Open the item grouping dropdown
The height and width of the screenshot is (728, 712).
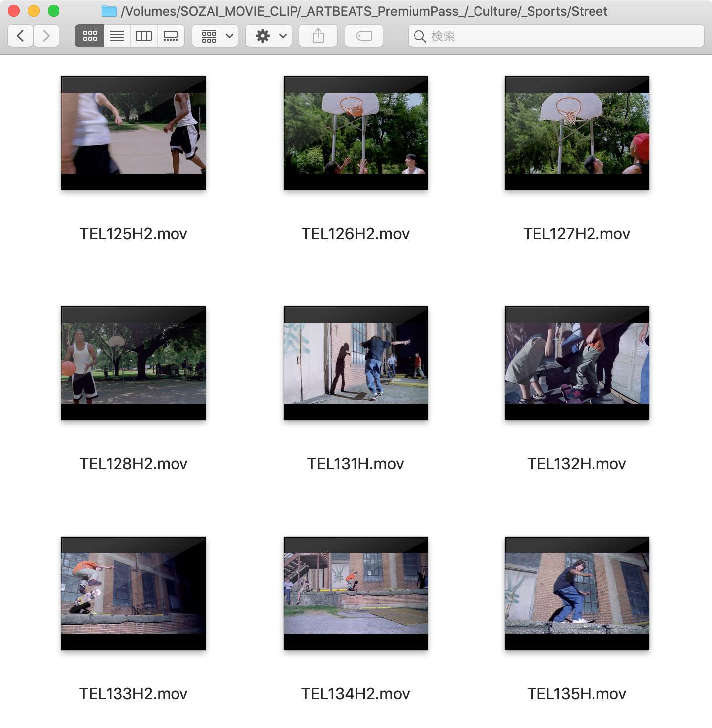[x=215, y=36]
